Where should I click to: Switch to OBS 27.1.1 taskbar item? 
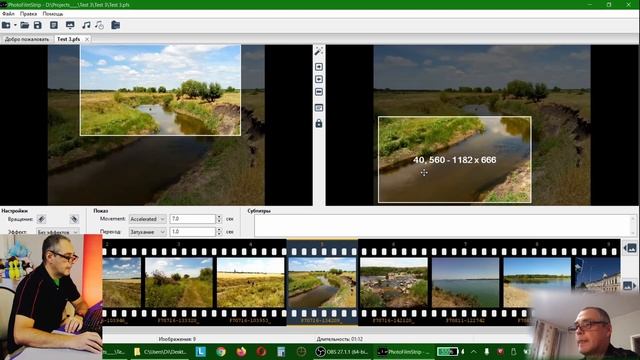[342, 351]
